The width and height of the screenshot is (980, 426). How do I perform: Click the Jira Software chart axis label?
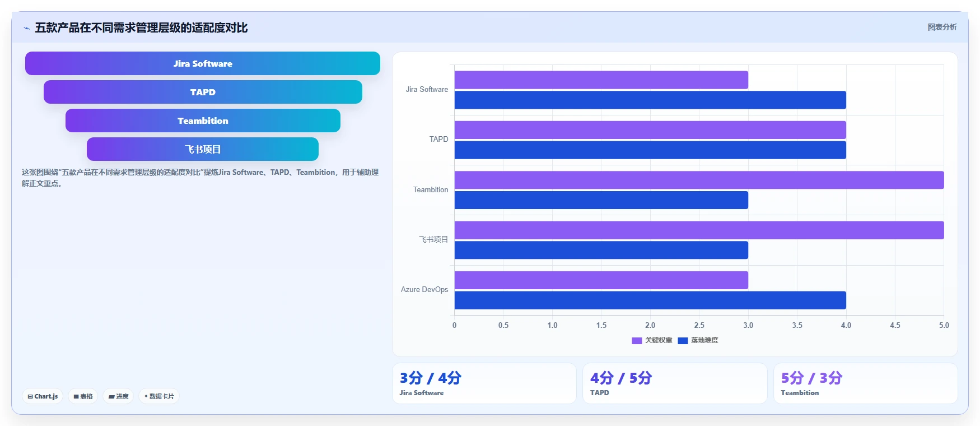click(427, 89)
